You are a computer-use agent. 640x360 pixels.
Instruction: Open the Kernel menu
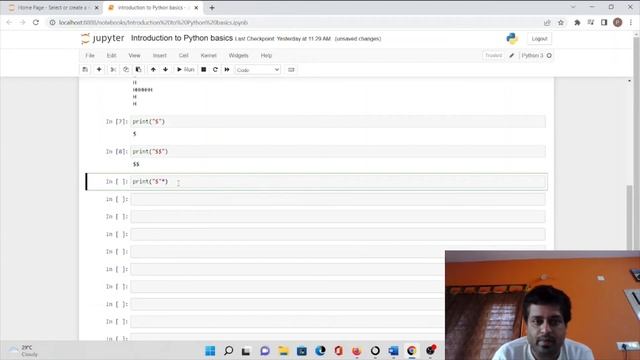(x=209, y=56)
